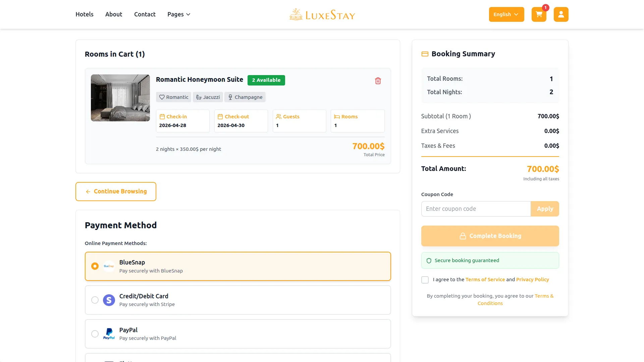
Task: Click the 2 Available badge
Action: (x=266, y=80)
